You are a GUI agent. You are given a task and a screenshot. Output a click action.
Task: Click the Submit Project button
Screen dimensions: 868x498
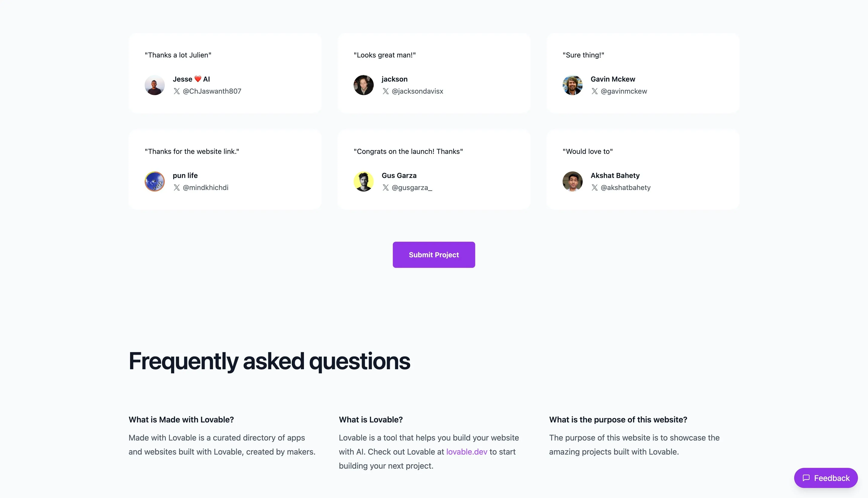point(434,255)
